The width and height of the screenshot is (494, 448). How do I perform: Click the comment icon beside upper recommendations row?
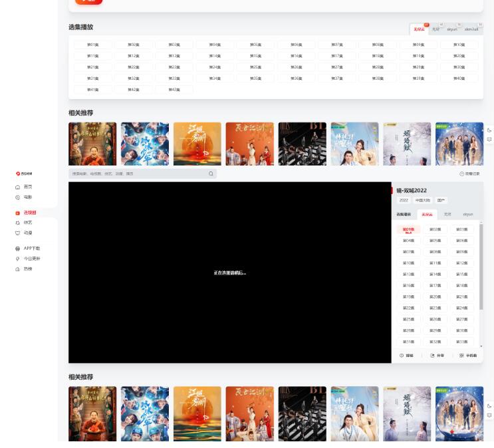[489, 139]
